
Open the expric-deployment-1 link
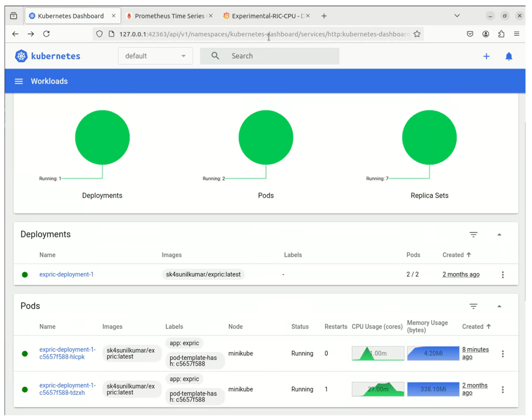pyautogui.click(x=66, y=274)
